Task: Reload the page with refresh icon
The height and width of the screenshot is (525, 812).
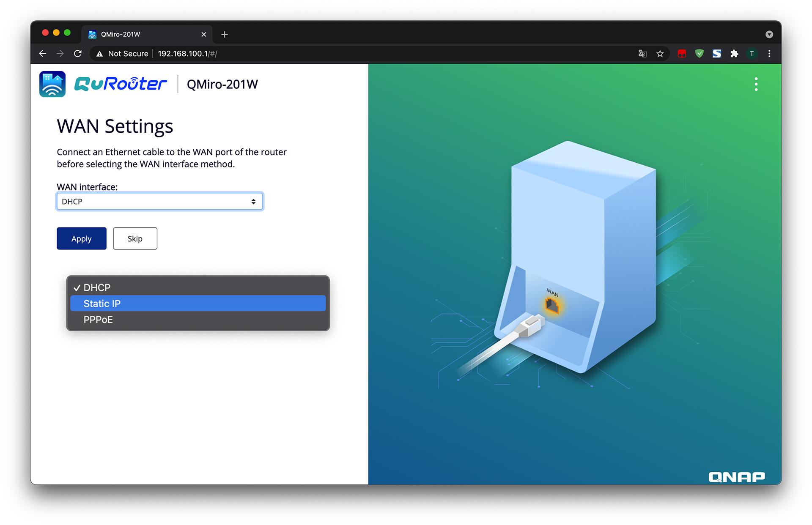Action: pos(78,54)
